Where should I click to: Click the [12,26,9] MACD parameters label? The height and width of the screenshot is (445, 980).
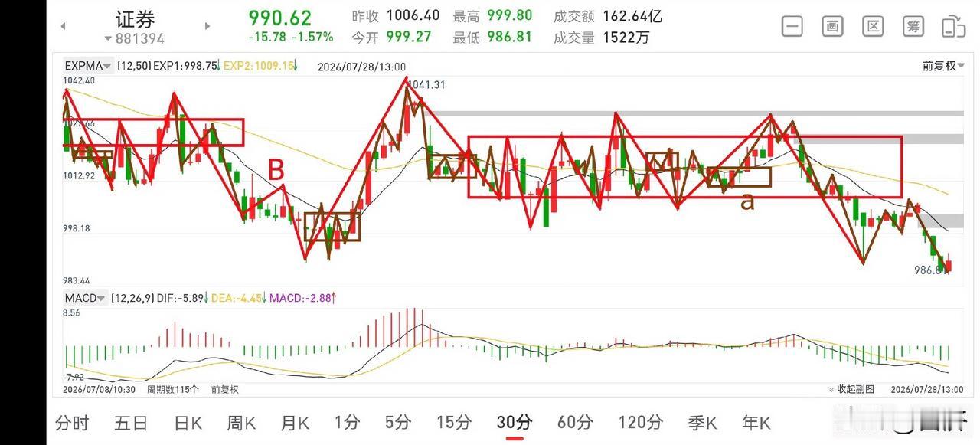pos(132,298)
